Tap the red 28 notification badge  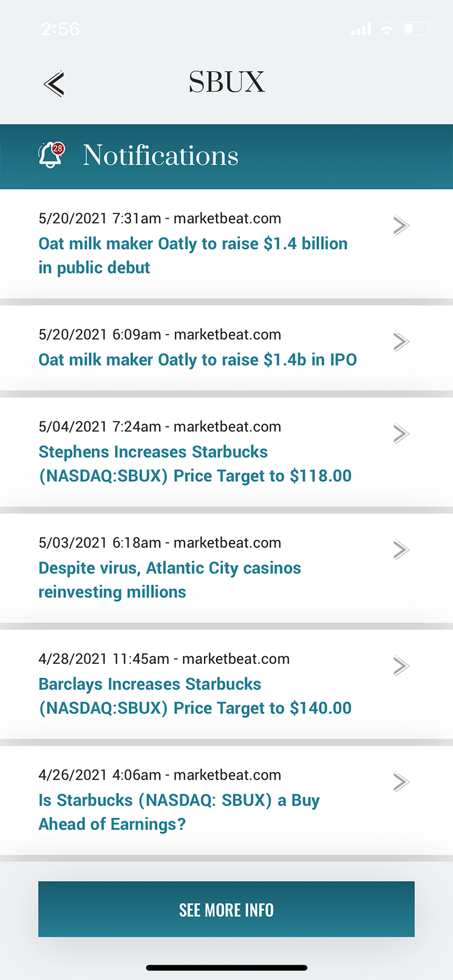tap(58, 148)
